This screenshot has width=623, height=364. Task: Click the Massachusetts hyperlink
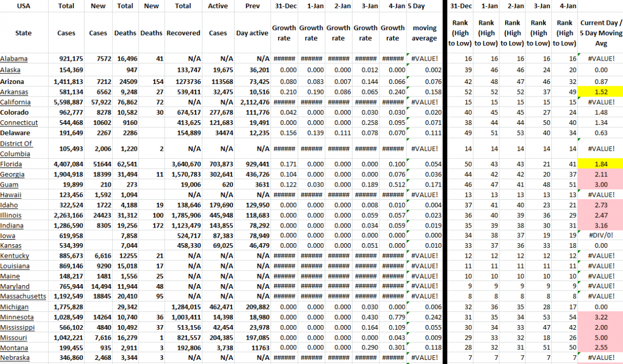23,297
